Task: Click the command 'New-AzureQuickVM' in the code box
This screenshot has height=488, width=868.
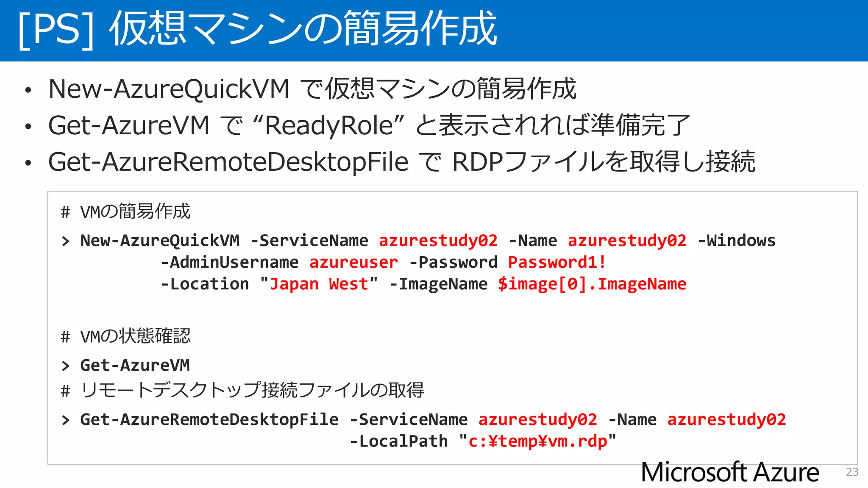Action: (x=160, y=241)
